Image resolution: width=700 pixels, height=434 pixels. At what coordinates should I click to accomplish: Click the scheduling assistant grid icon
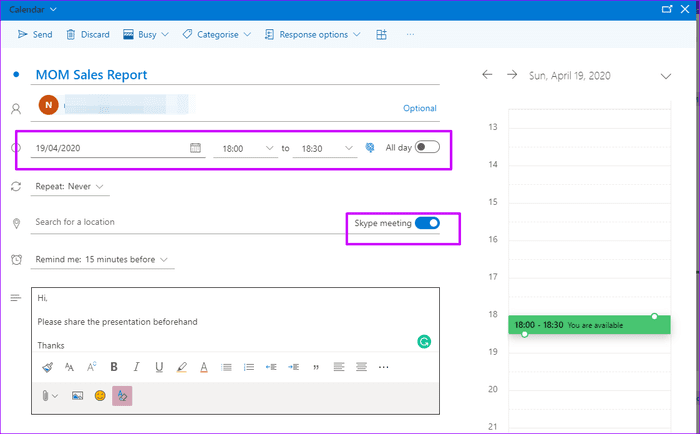(381, 34)
